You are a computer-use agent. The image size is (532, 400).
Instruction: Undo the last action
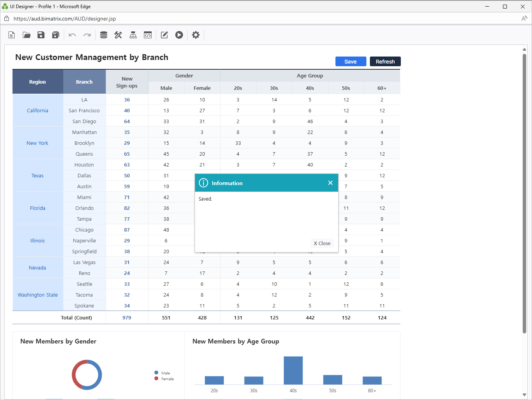[x=72, y=35]
